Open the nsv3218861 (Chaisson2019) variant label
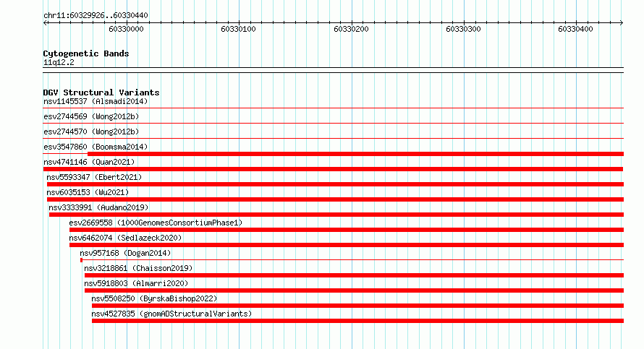 [x=138, y=268]
